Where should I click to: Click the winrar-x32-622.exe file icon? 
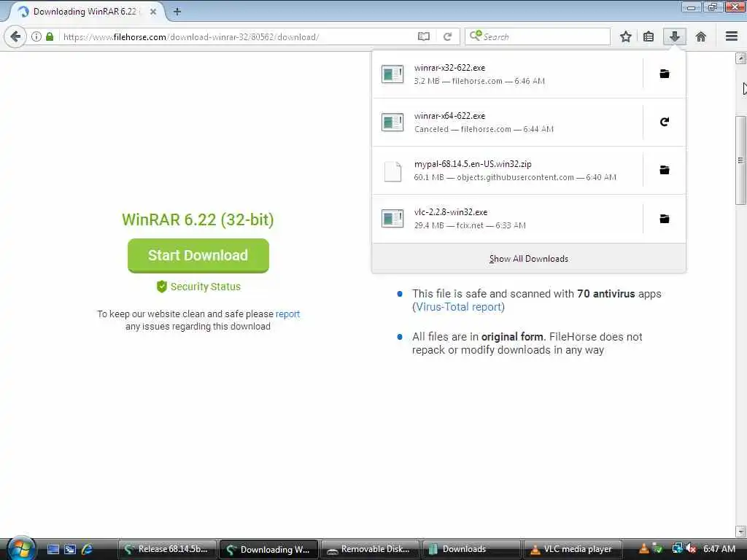pyautogui.click(x=392, y=74)
